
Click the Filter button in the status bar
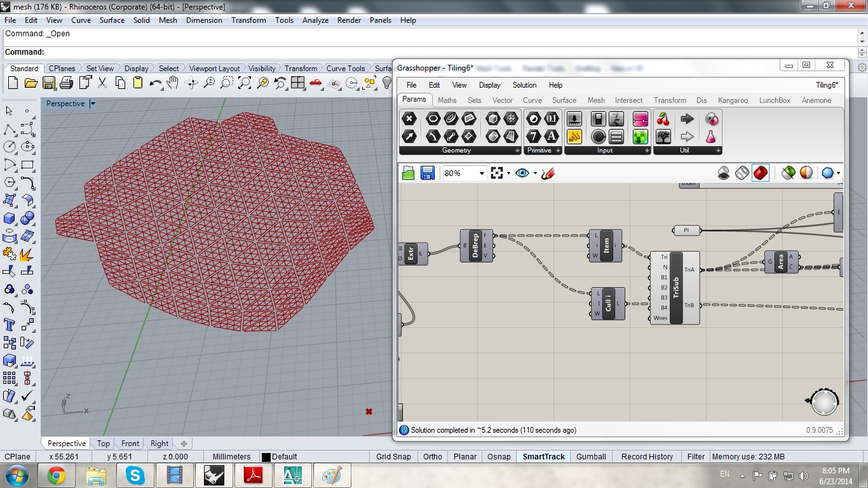pos(696,456)
